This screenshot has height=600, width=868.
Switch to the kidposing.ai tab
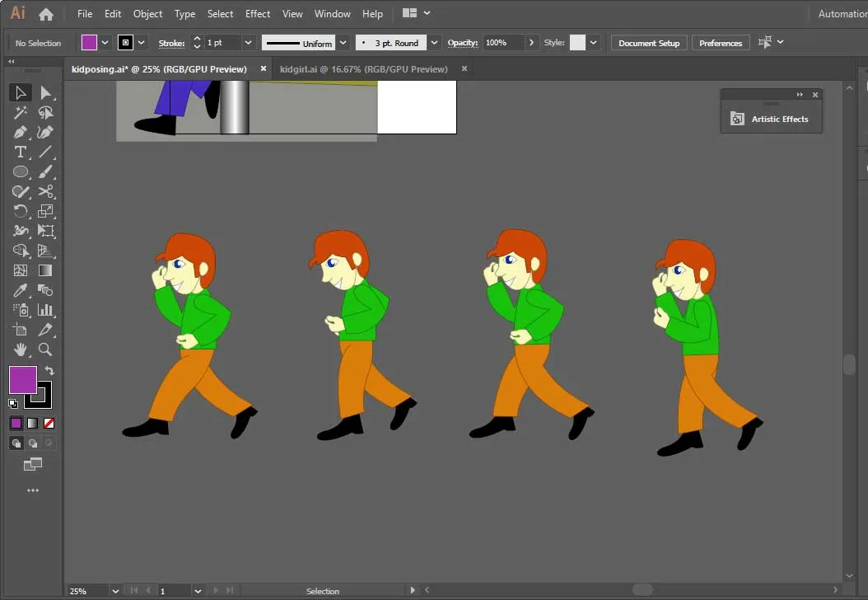click(x=159, y=69)
